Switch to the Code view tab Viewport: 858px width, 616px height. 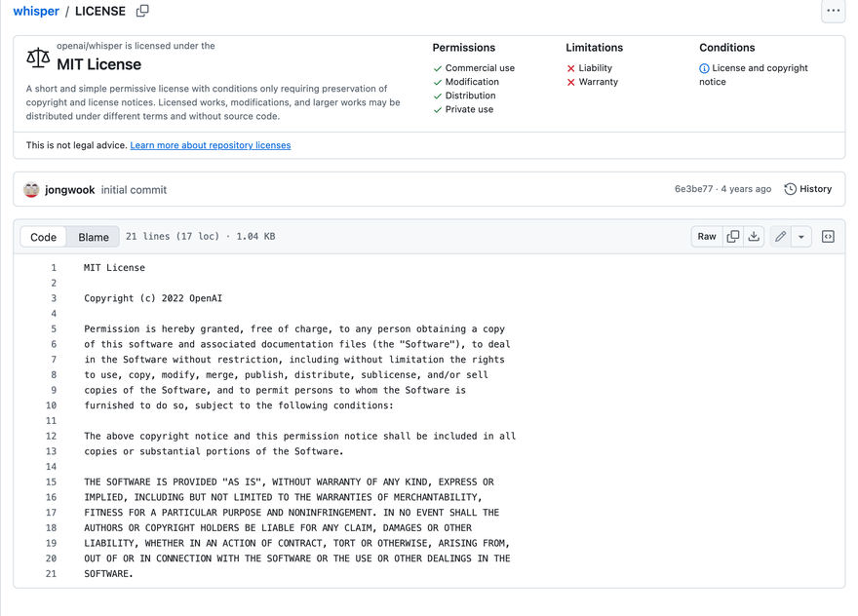[43, 237]
